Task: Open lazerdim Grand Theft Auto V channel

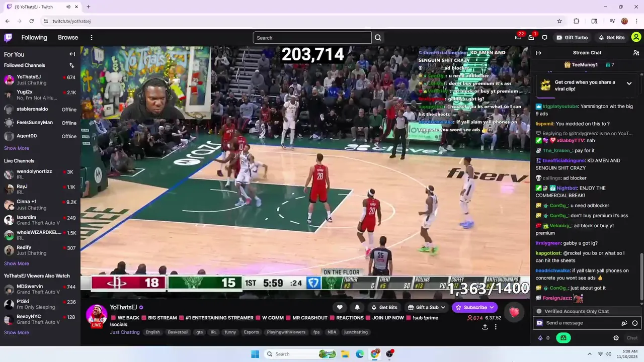Action: (40, 220)
